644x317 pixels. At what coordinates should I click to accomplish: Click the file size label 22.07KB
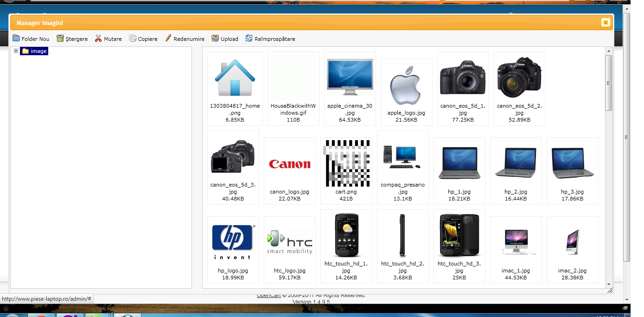coord(290,199)
